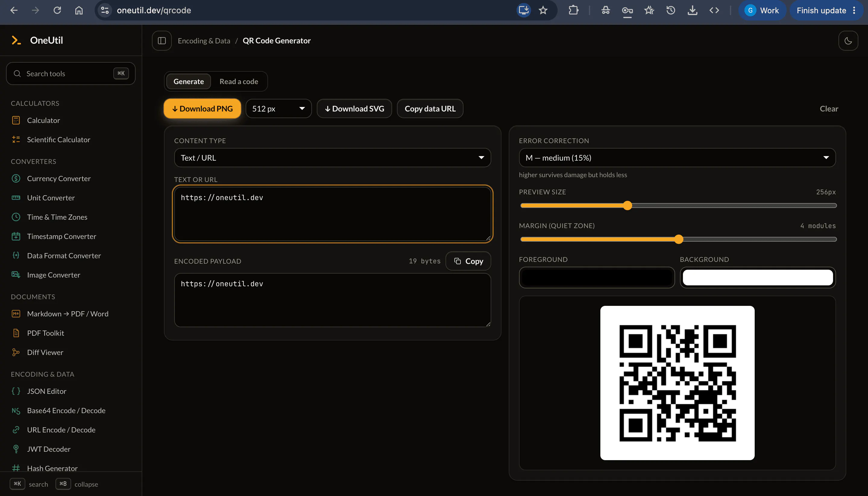Focus the Search tools box
The image size is (868, 496).
tap(71, 74)
